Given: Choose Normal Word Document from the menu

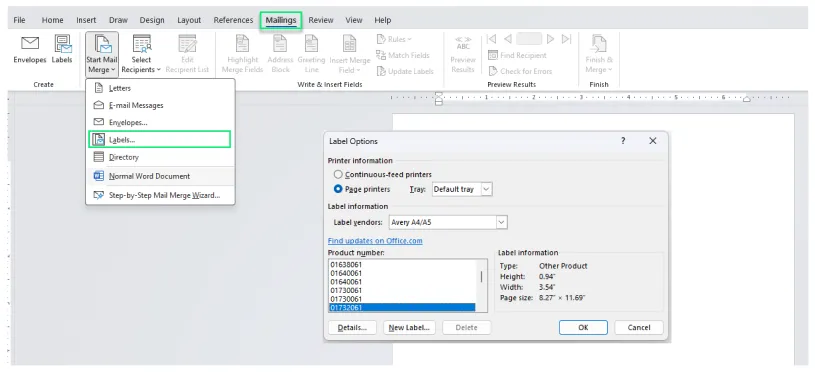Looking at the screenshot, I should pos(160,176).
